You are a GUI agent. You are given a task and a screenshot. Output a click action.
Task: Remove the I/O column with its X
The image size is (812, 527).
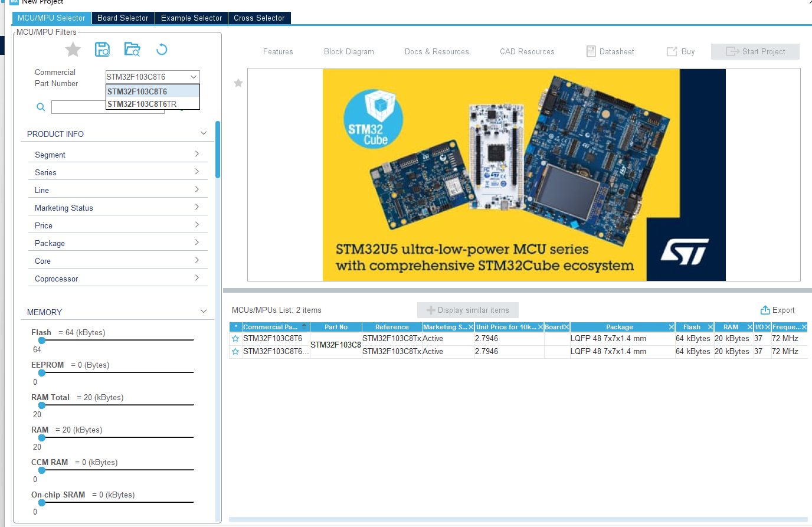point(768,327)
